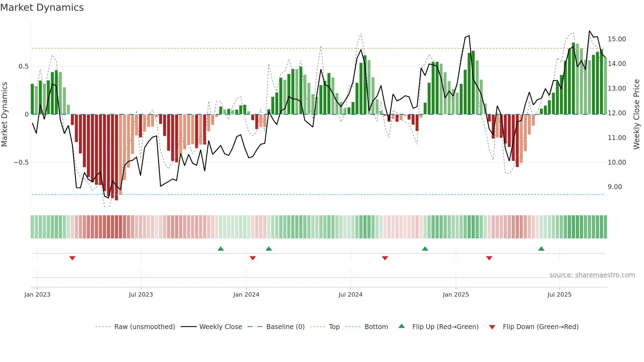The width and height of the screenshot is (644, 362).
Task: Click the −0.5 left axis label
Action: (x=21, y=162)
